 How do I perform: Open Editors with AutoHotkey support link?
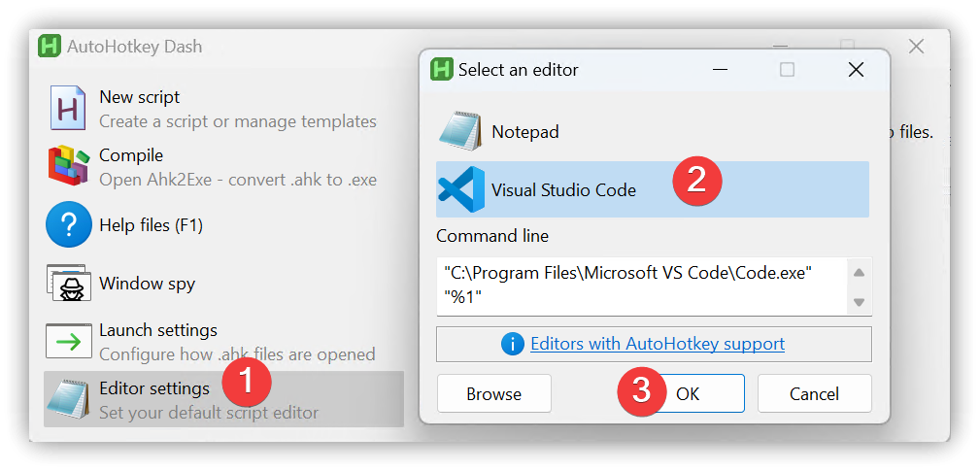[658, 344]
